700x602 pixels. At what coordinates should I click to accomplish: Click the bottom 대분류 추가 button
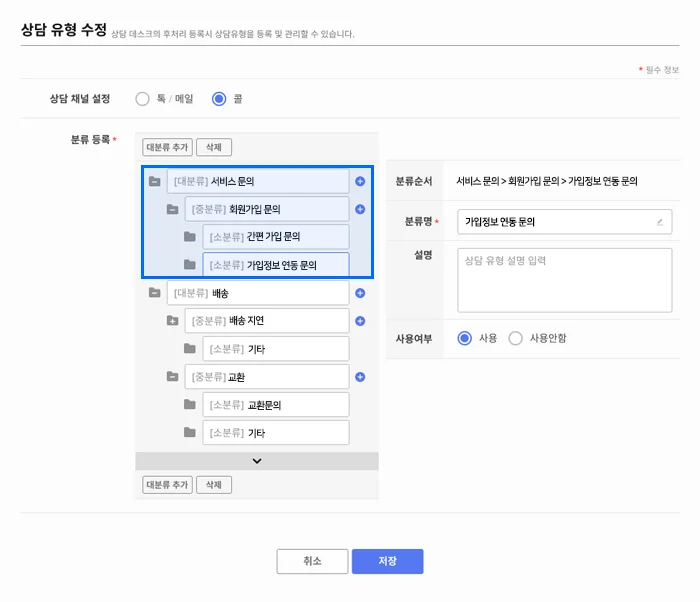tap(167, 485)
